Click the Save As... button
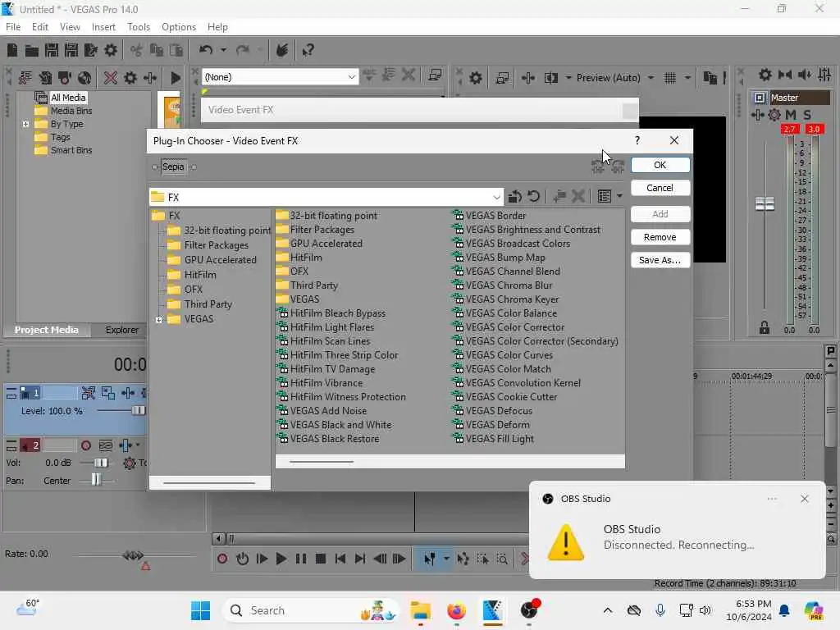 click(660, 260)
